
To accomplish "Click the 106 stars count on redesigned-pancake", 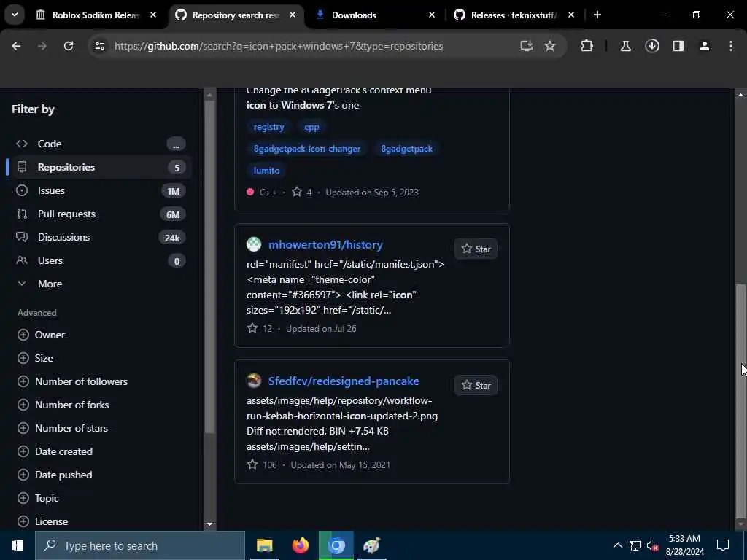I will (x=262, y=464).
